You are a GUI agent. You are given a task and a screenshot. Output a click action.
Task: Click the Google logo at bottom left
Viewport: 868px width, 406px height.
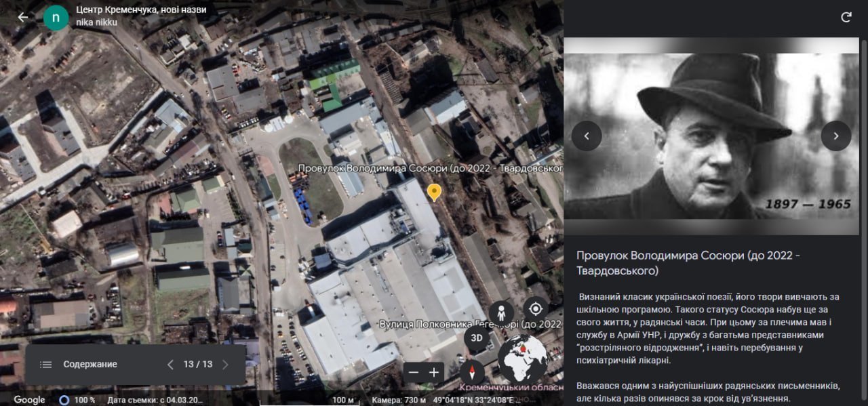click(x=29, y=400)
